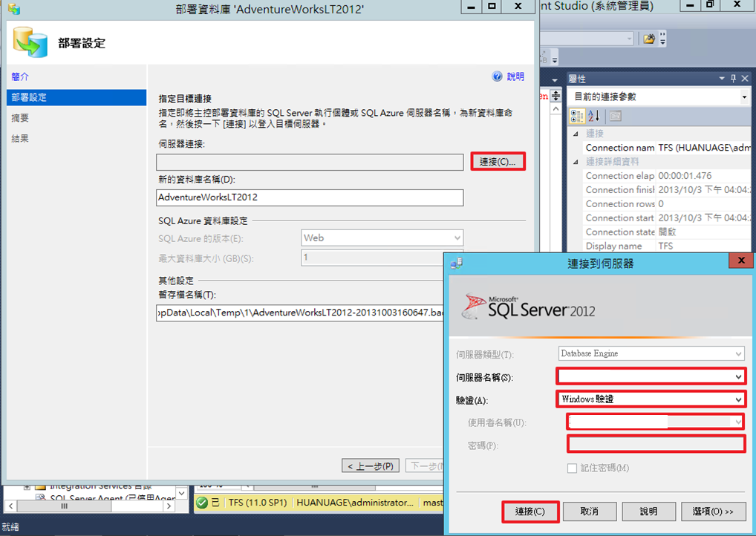This screenshot has height=536, width=756.
Task: Select 簡介 step in wizard sidebar
Action: [x=20, y=76]
